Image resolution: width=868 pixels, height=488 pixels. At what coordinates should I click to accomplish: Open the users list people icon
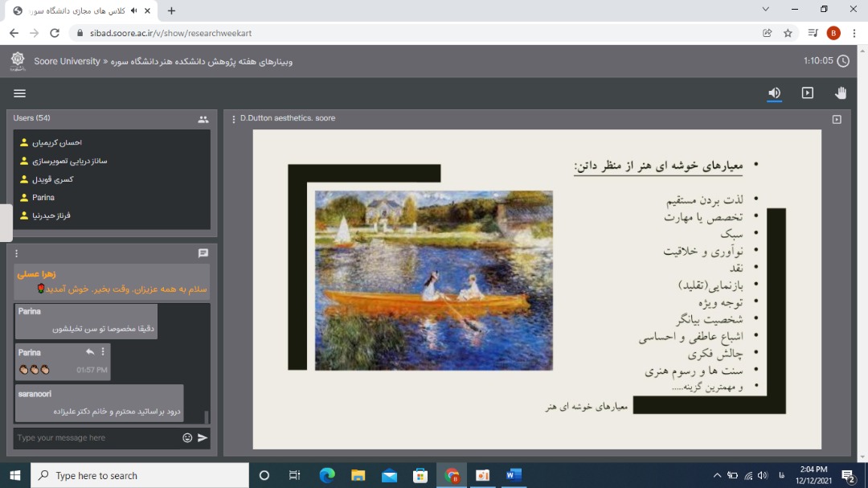tap(203, 119)
